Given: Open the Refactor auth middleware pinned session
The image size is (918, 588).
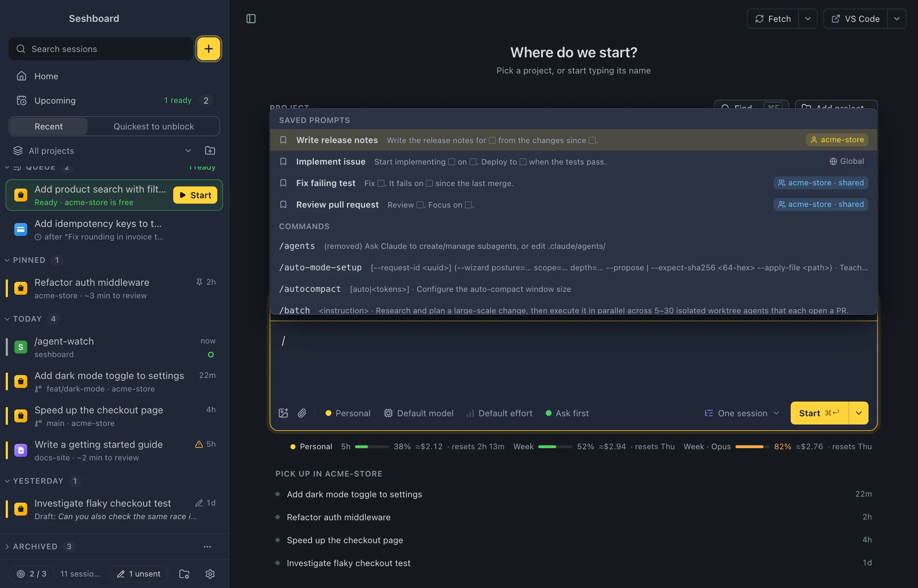Looking at the screenshot, I should click(114, 288).
